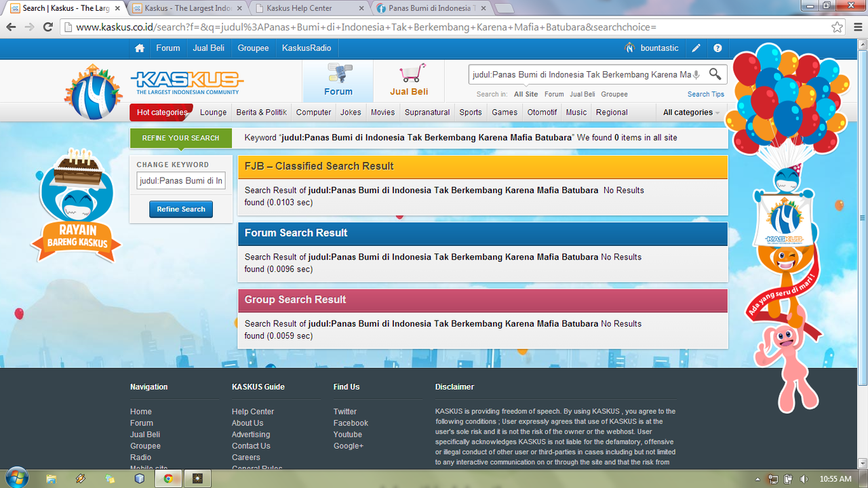Open Jual Beli in the top blue bar
The width and height of the screenshot is (868, 488).
(x=209, y=48)
